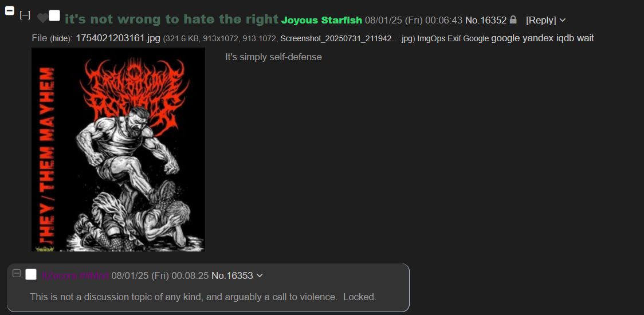The width and height of the screenshot is (644, 315).
Task: Click the [Reply] link on the thread
Action: tap(541, 20)
